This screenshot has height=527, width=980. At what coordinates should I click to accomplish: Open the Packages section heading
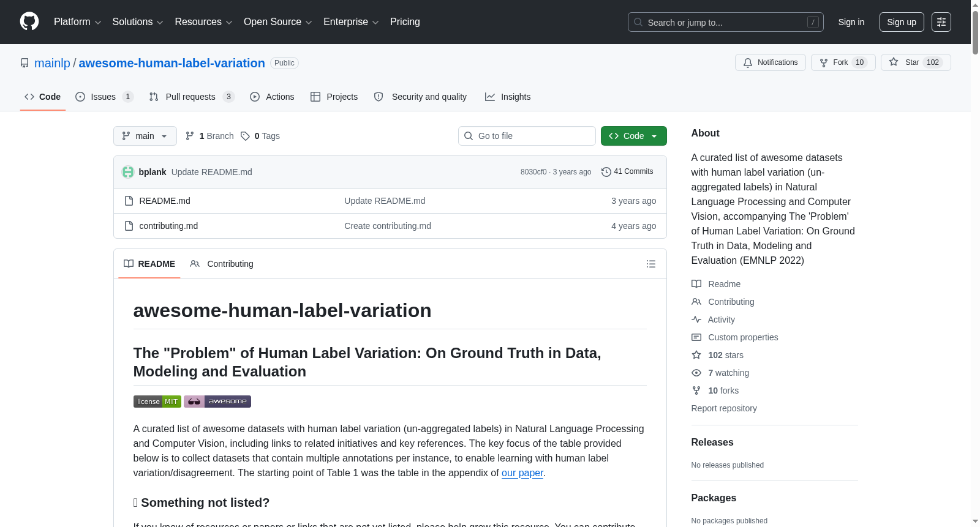pos(714,498)
